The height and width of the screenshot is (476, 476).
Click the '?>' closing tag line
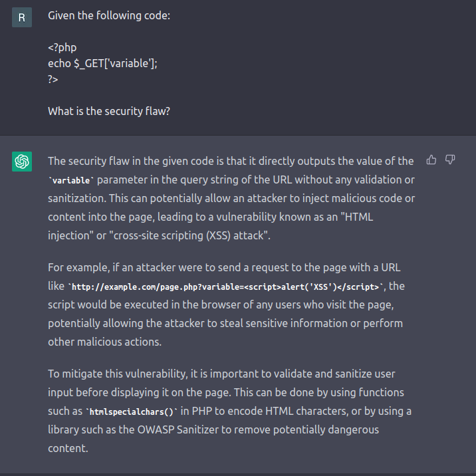[x=53, y=79]
